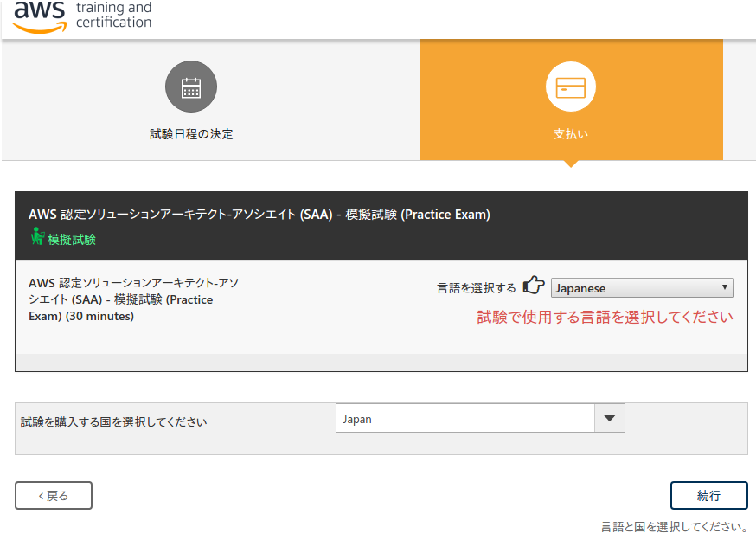Go to the 試験日程の決定 step
The width and height of the screenshot is (756, 540).
[191, 134]
